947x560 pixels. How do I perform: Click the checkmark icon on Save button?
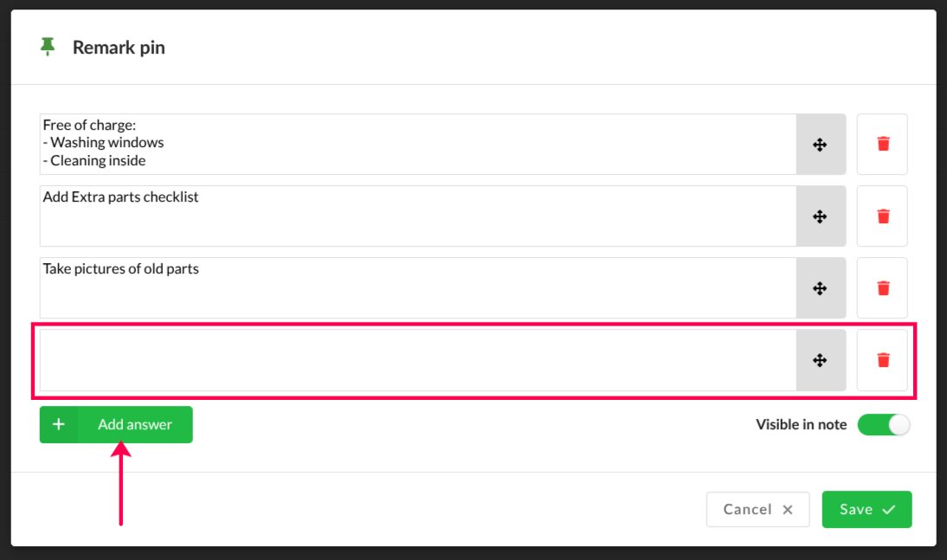pos(888,510)
